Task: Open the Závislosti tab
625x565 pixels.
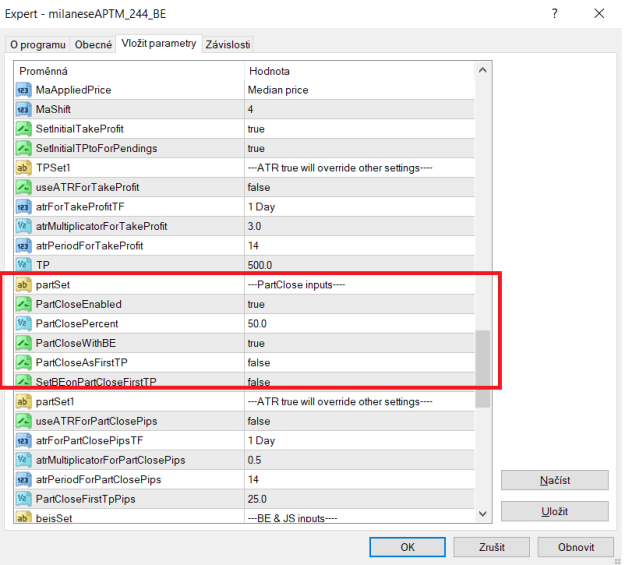Action: 228,45
